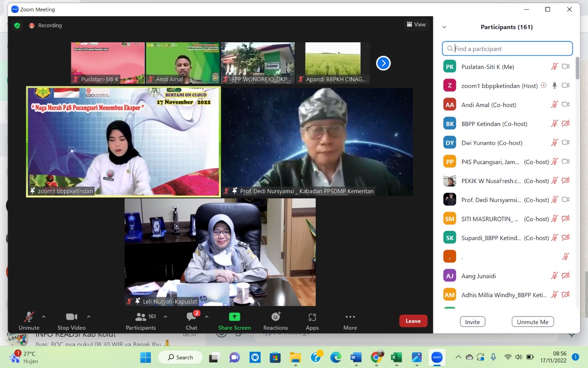This screenshot has width=588, height=368.
Task: Click the Find a participant search field
Action: 510,48
